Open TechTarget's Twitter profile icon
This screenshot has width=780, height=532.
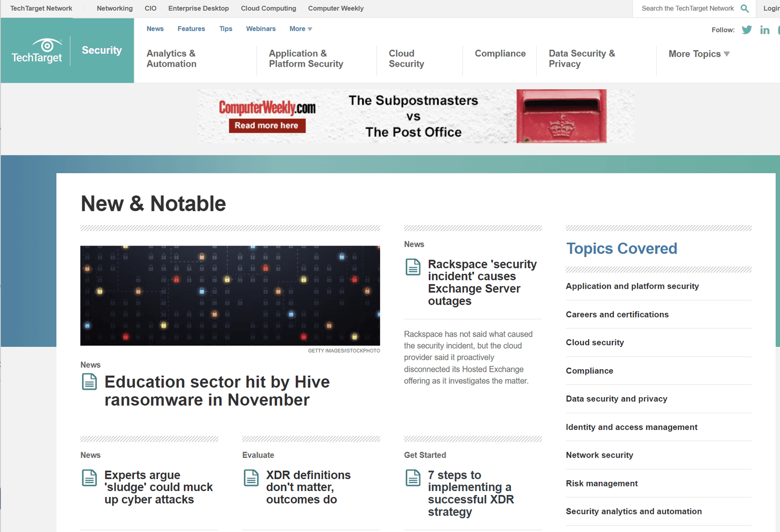click(x=746, y=30)
